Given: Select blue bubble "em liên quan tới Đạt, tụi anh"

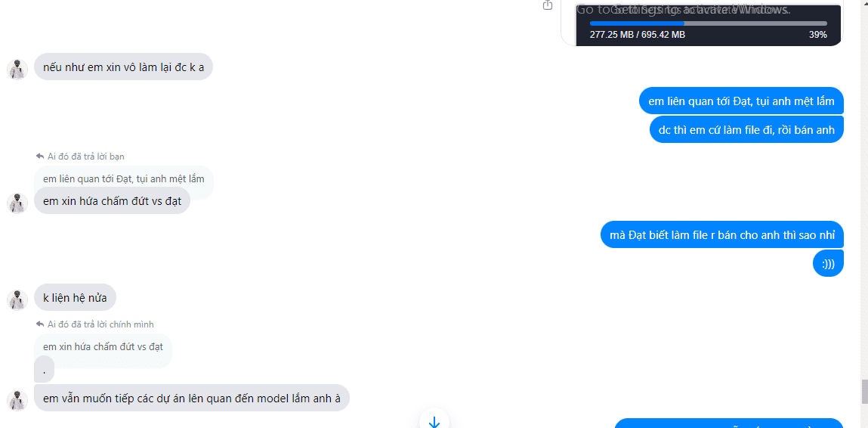Looking at the screenshot, I should (x=741, y=101).
